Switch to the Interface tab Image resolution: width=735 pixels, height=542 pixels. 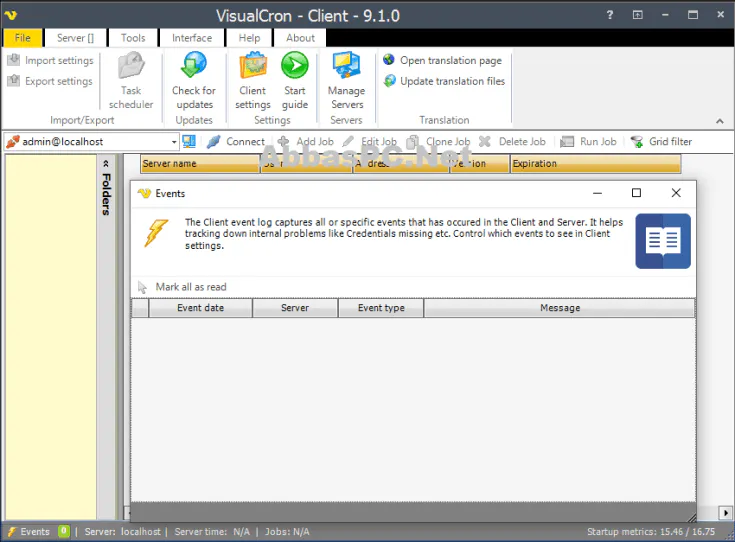click(192, 38)
